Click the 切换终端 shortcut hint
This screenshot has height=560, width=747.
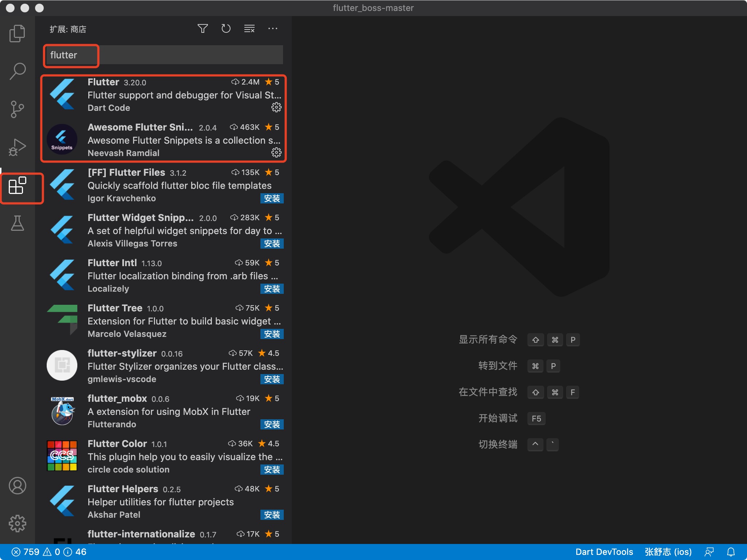(x=498, y=444)
